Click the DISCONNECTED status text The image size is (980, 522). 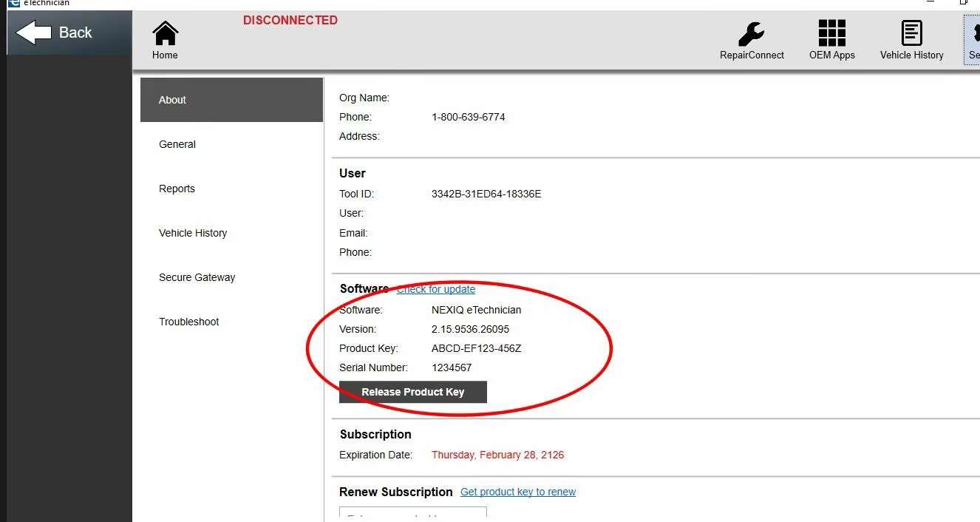[290, 21]
